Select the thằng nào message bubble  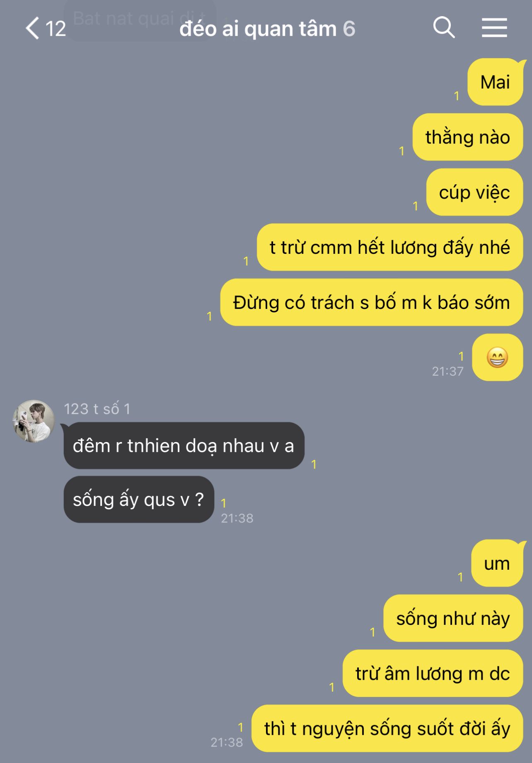click(x=467, y=137)
